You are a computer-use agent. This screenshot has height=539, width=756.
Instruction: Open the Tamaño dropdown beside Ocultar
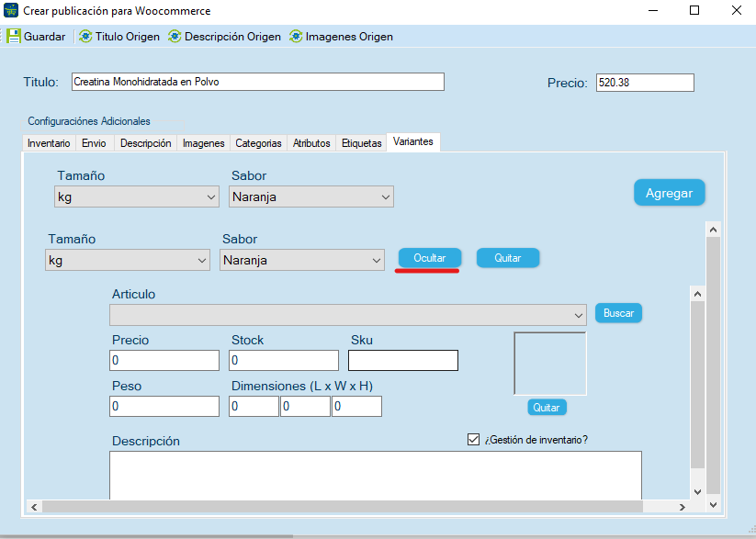pos(128,261)
